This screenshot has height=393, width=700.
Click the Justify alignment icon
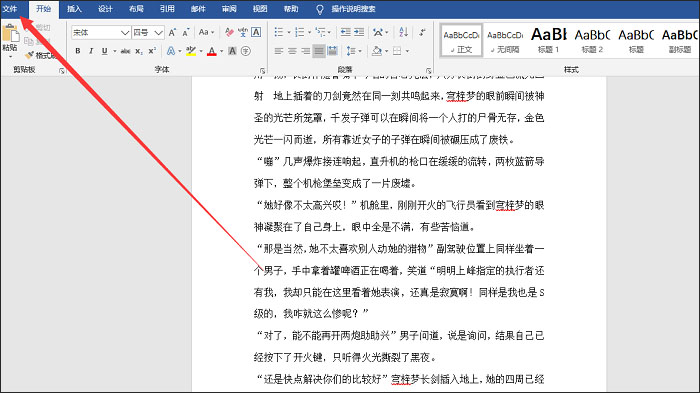tap(319, 51)
